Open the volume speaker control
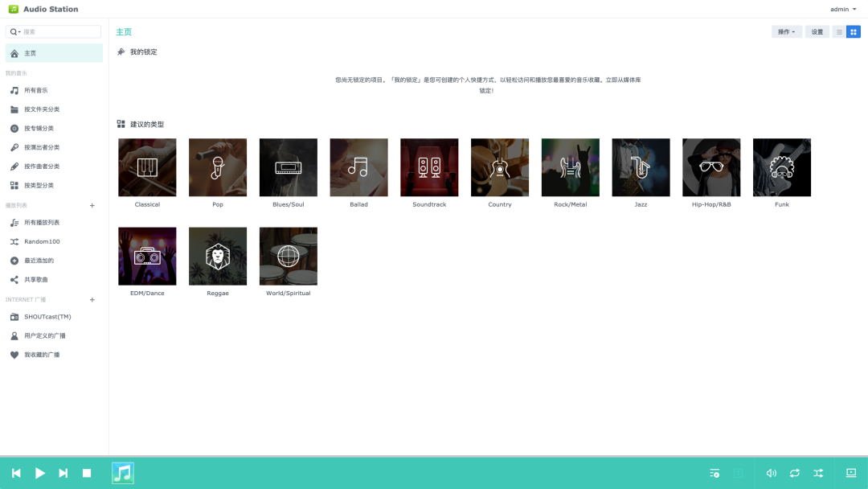Image resolution: width=868 pixels, height=489 pixels. tap(771, 473)
